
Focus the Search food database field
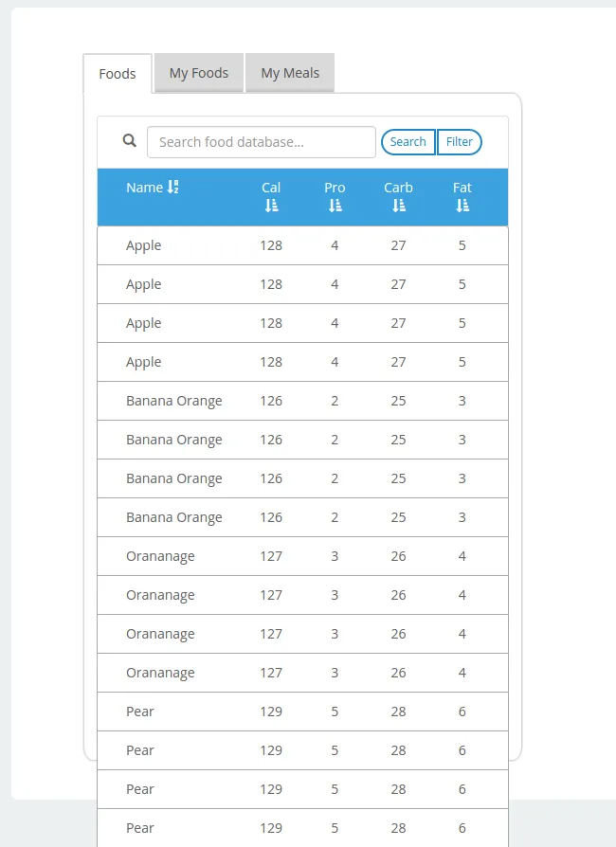[262, 142]
